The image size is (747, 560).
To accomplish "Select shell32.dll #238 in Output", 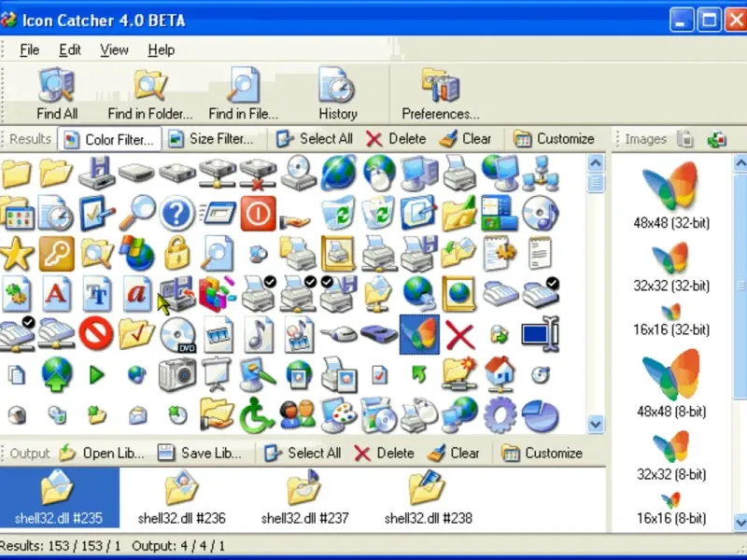I will tap(428, 497).
